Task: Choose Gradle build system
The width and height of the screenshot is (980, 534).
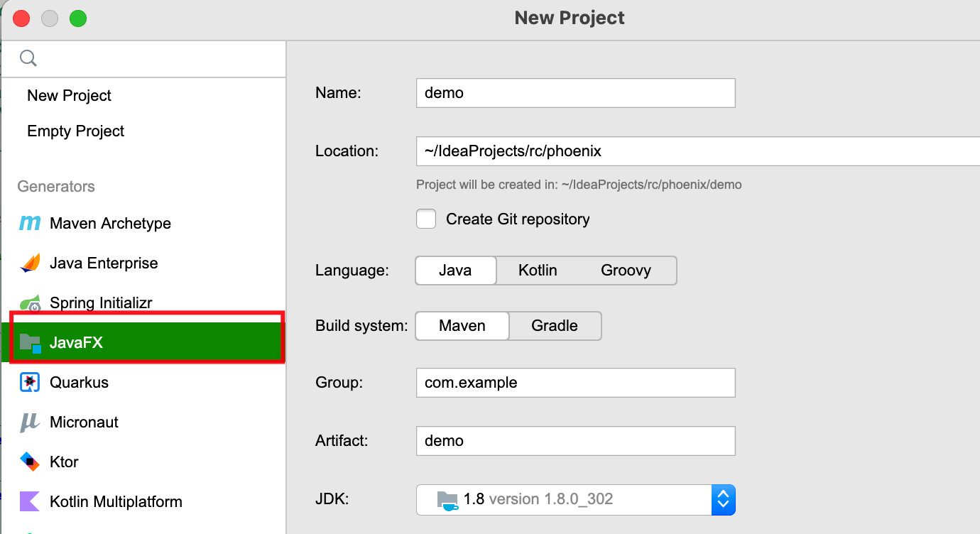Action: coord(555,326)
